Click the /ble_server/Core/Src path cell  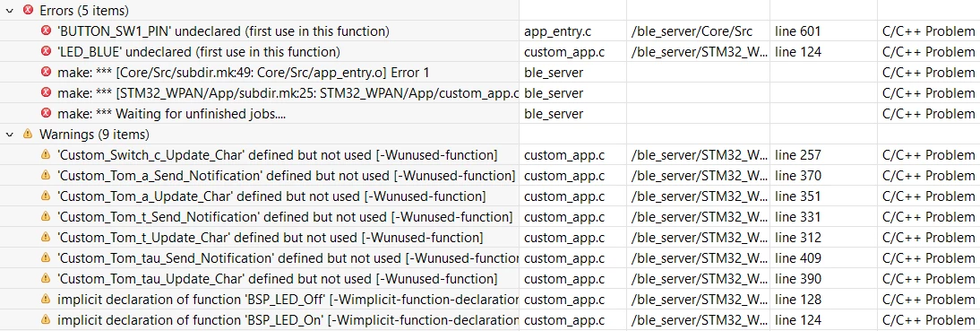(x=692, y=30)
